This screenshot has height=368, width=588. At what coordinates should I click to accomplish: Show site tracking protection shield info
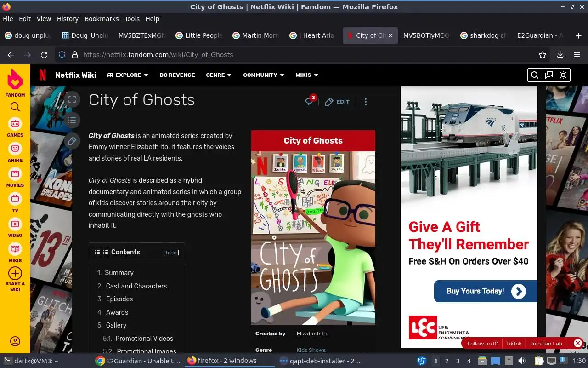(x=62, y=55)
